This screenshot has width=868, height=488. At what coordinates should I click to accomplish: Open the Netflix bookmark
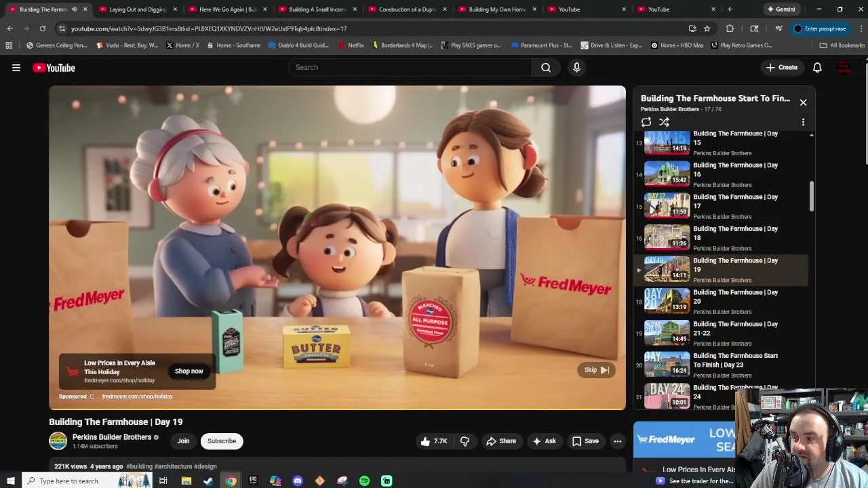(351, 45)
